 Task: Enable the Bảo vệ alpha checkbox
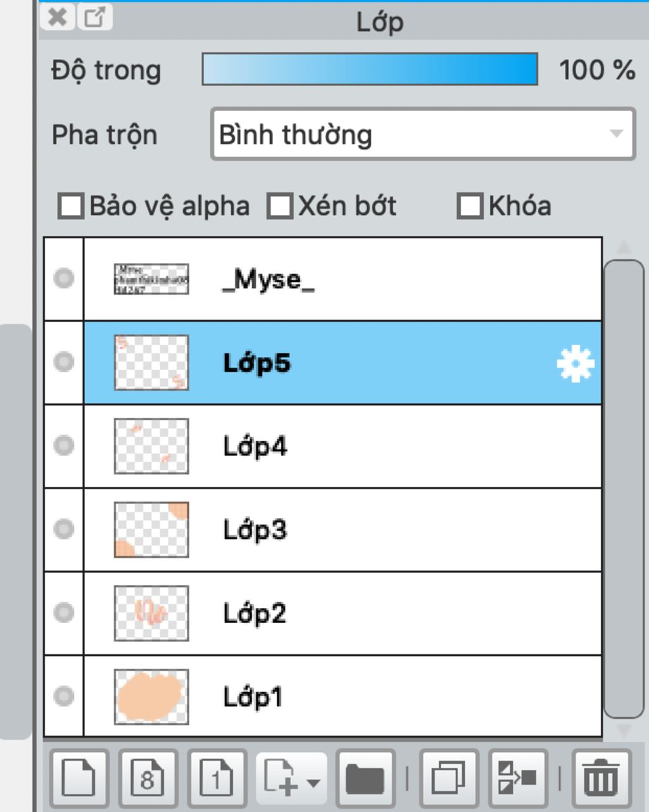coord(70,207)
